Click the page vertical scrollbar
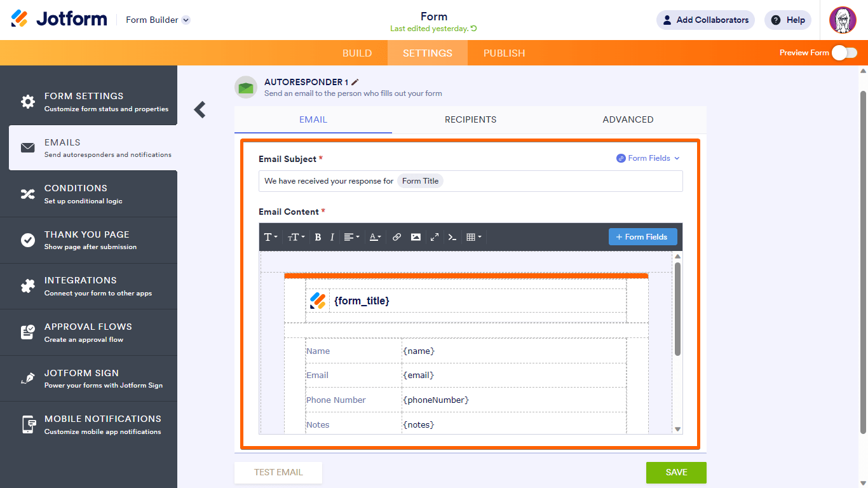 tap(863, 262)
